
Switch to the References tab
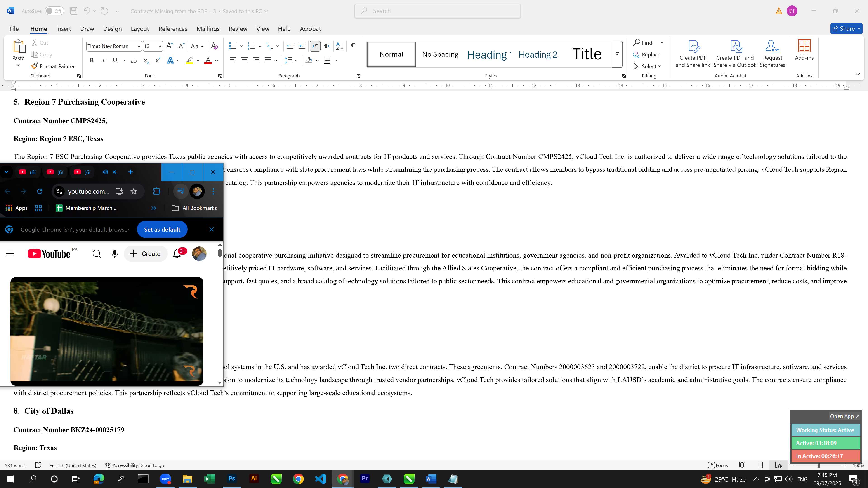click(173, 29)
